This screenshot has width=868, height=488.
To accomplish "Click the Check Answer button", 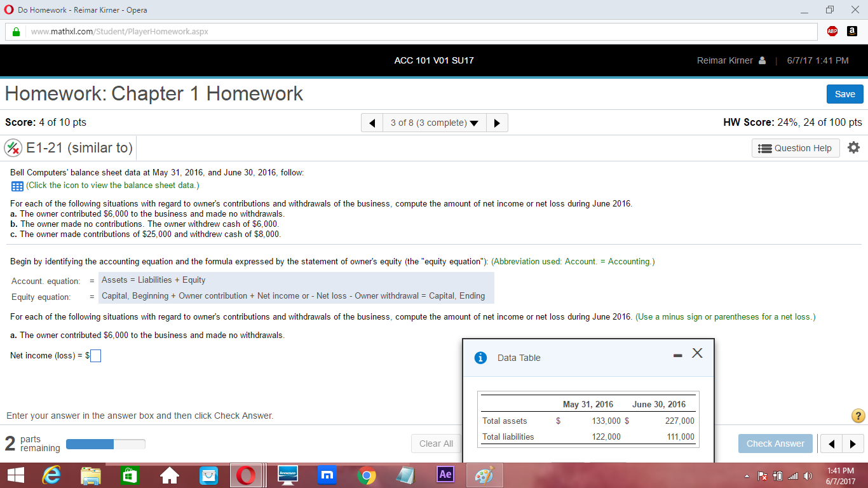I will pyautogui.click(x=775, y=444).
